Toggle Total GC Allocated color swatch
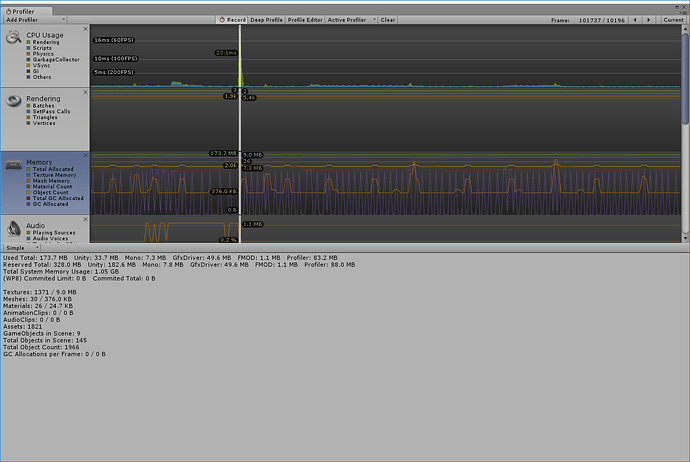 [29, 198]
